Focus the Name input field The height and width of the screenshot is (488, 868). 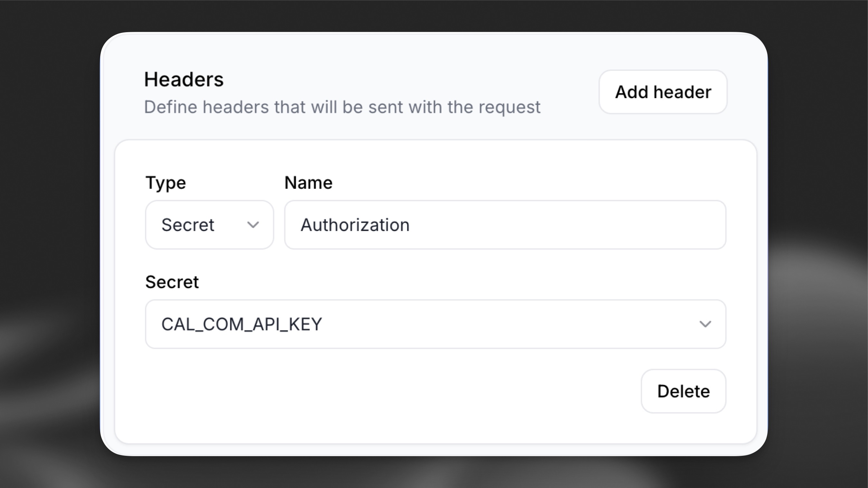click(x=505, y=225)
